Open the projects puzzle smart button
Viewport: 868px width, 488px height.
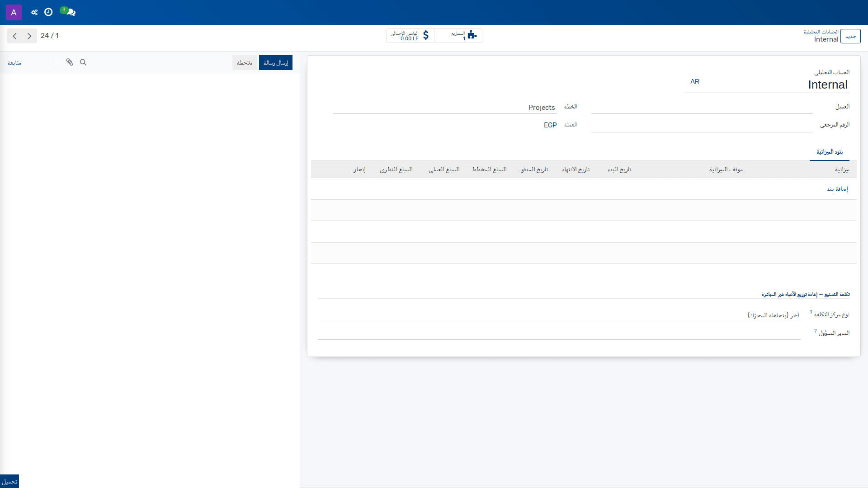pos(458,36)
